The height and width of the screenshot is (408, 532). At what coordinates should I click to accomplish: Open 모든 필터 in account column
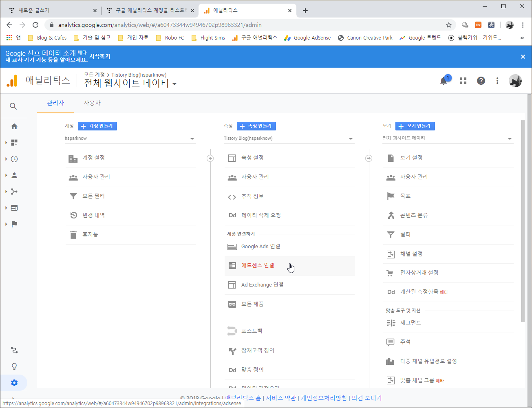130,196
